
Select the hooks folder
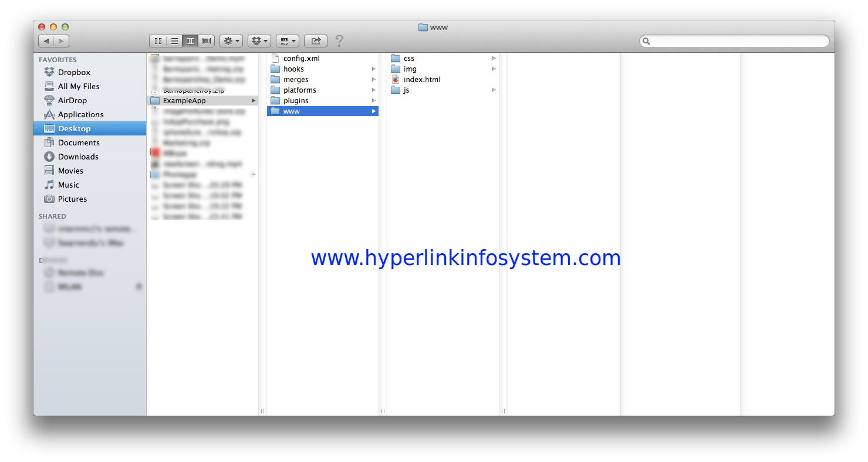(323, 69)
